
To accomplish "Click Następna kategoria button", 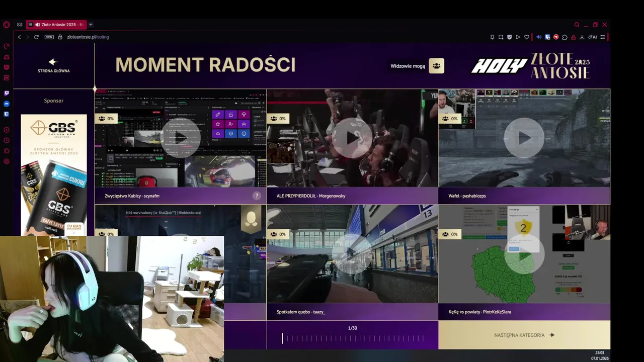I will tap(524, 335).
